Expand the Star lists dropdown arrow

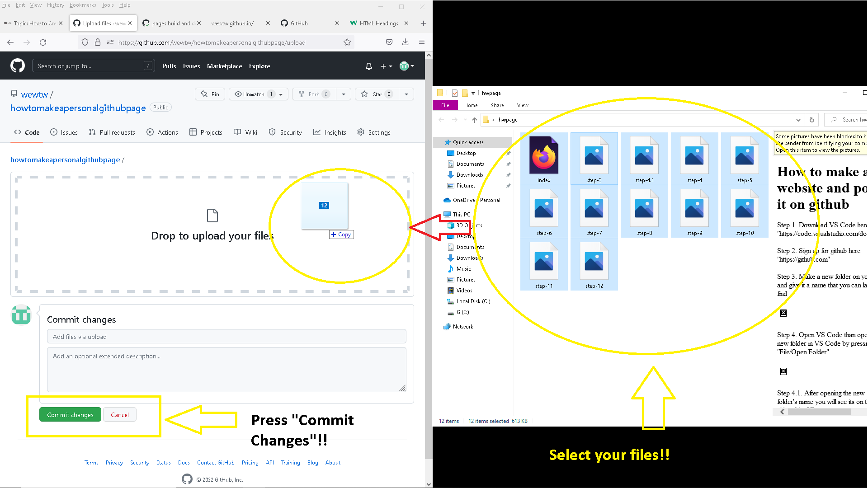pyautogui.click(x=406, y=94)
